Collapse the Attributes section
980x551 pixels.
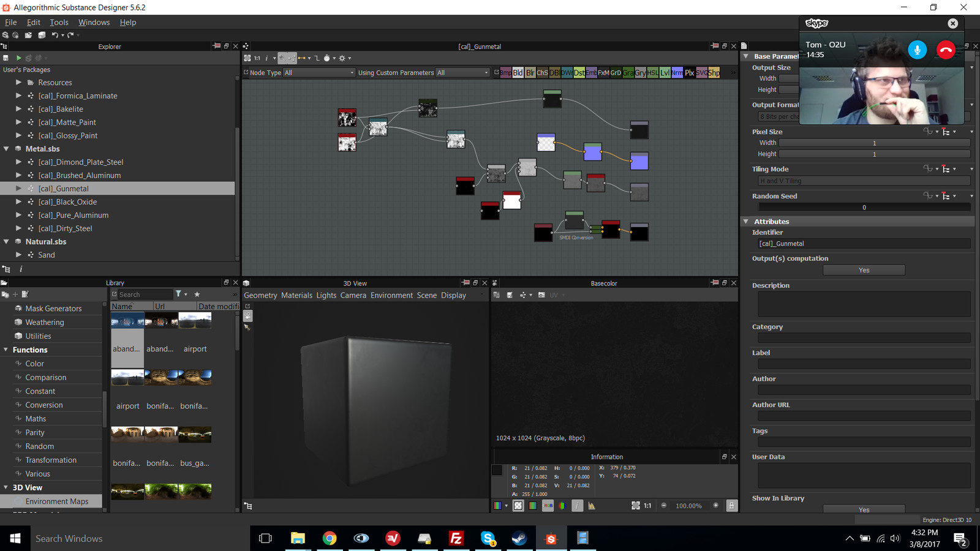[746, 222]
